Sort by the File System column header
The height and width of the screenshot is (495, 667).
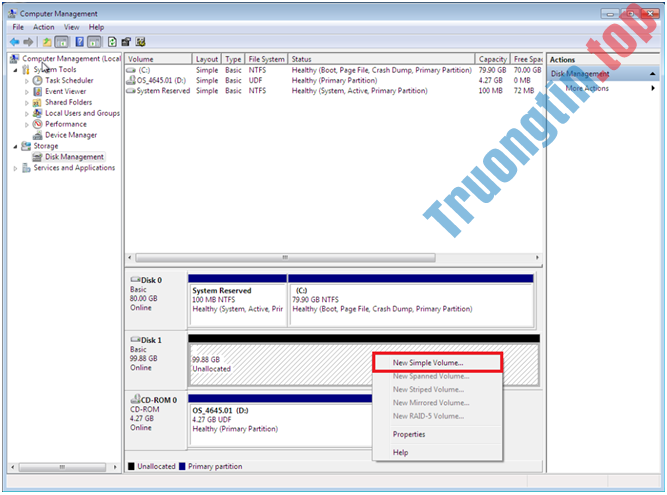266,59
